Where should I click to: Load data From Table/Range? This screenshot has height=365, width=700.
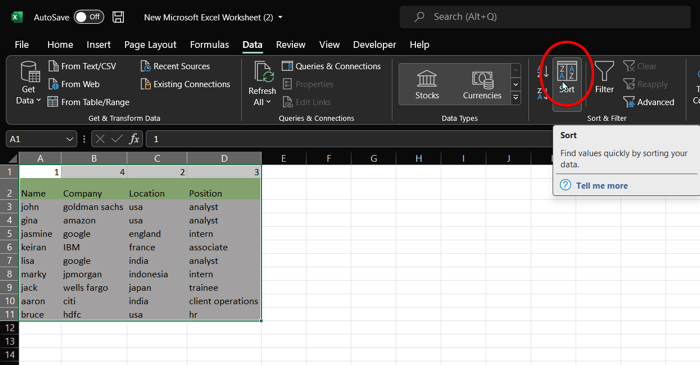click(x=88, y=102)
